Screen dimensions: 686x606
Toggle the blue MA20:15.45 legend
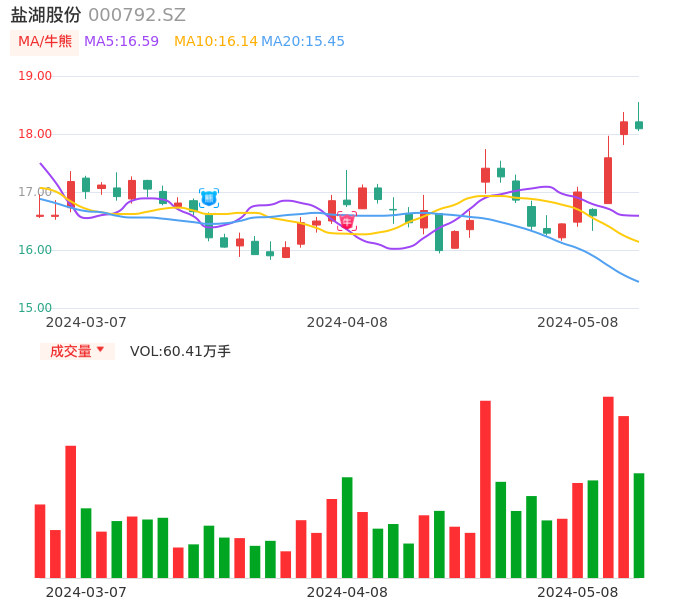pos(303,42)
